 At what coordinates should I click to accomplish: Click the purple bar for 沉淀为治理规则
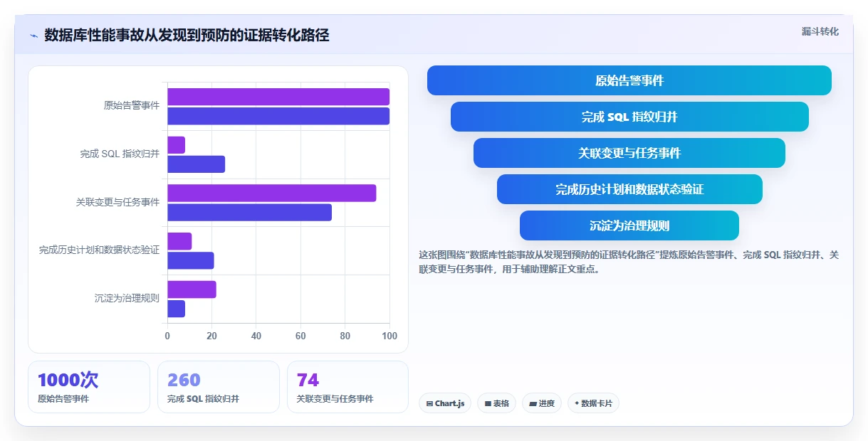[192, 289]
